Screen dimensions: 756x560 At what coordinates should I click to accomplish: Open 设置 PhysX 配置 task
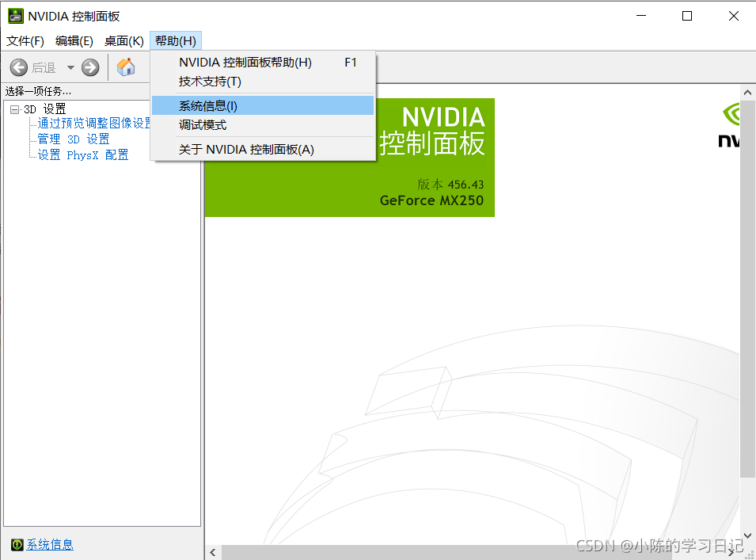[83, 154]
